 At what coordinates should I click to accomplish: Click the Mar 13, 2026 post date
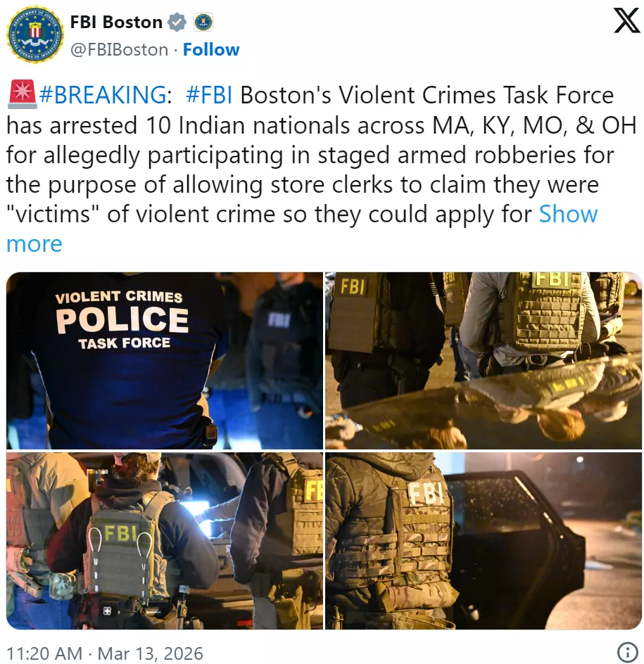click(151, 653)
